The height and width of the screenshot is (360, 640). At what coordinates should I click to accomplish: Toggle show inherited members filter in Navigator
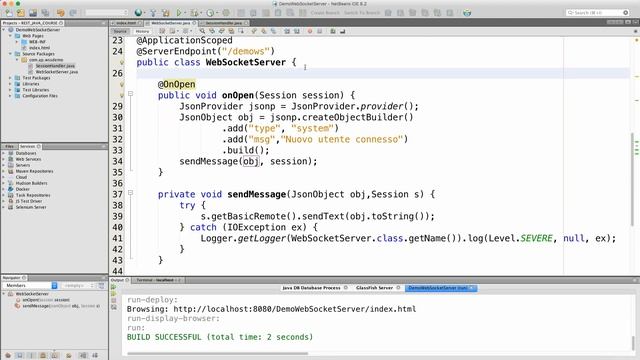[x=7, y=356]
